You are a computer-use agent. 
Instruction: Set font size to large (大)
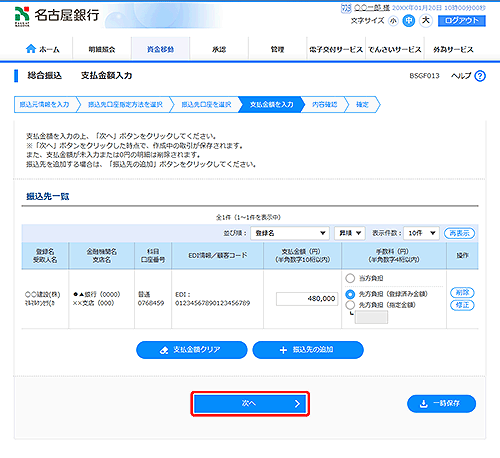426,21
